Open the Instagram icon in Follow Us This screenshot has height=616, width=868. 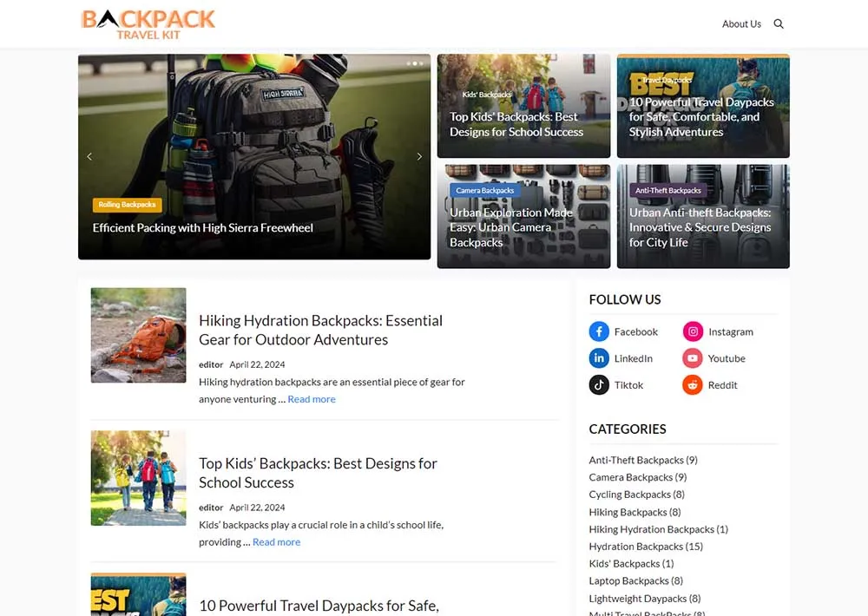pyautogui.click(x=693, y=331)
